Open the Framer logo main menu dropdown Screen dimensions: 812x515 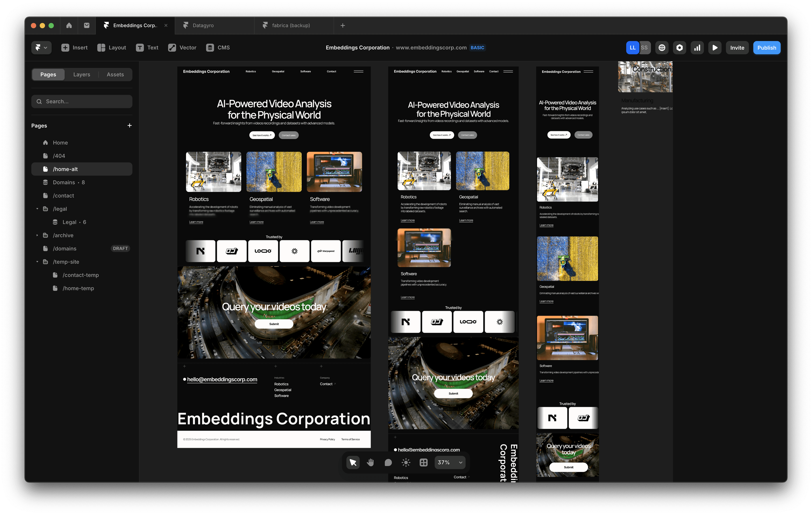tap(41, 48)
